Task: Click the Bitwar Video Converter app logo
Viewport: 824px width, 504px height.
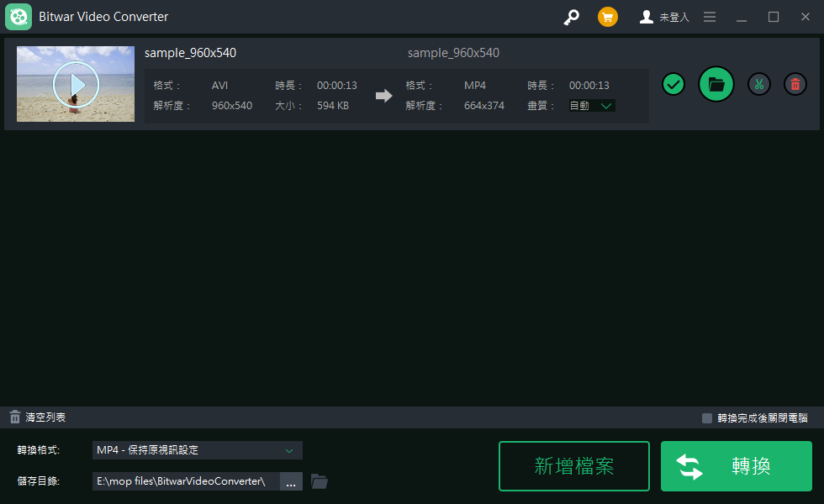Action: (x=18, y=17)
